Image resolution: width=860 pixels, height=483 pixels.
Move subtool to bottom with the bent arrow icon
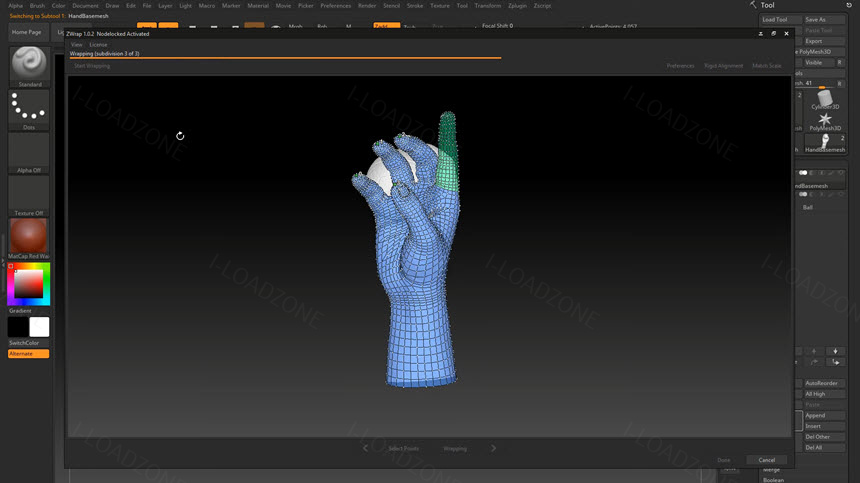point(835,362)
